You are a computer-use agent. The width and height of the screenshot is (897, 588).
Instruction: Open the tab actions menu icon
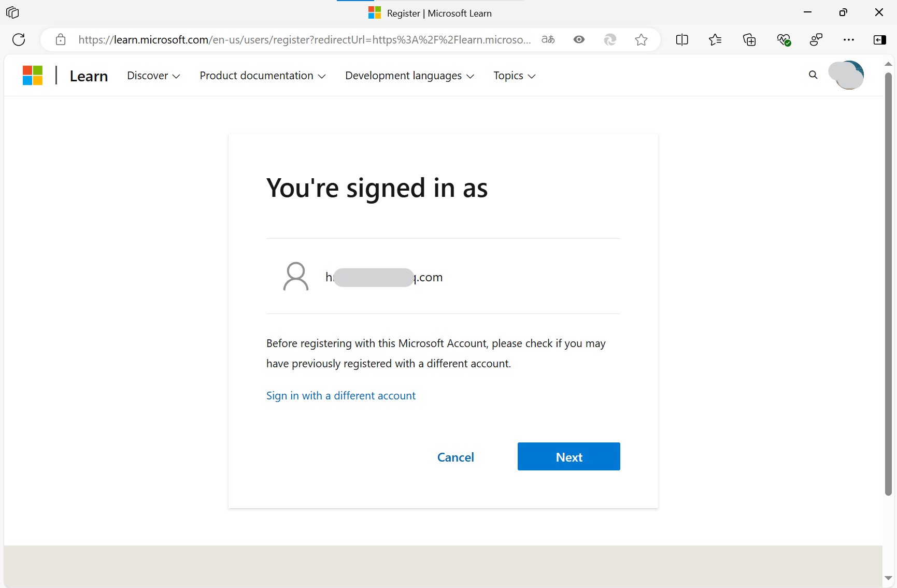pos(12,12)
